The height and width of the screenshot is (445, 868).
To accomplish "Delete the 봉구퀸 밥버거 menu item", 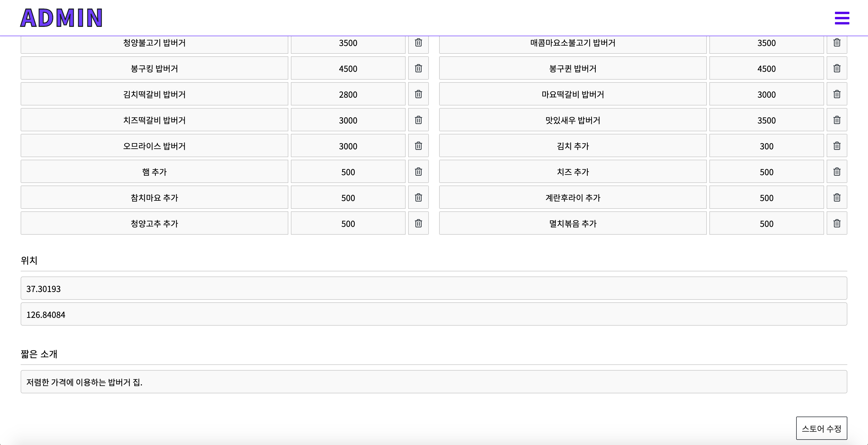I will 837,68.
